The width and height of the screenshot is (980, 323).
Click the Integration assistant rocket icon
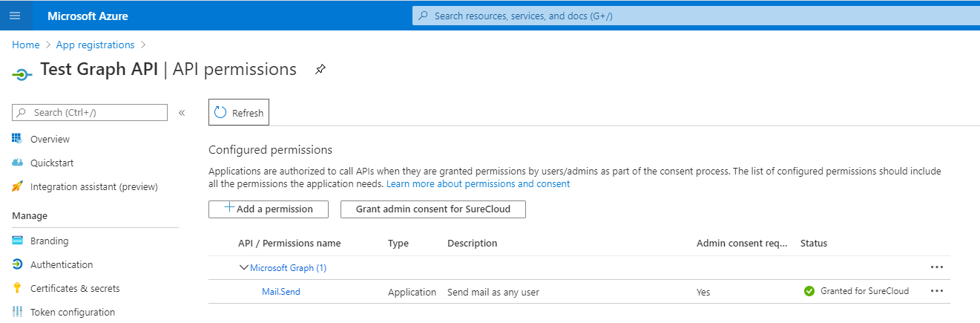click(17, 186)
